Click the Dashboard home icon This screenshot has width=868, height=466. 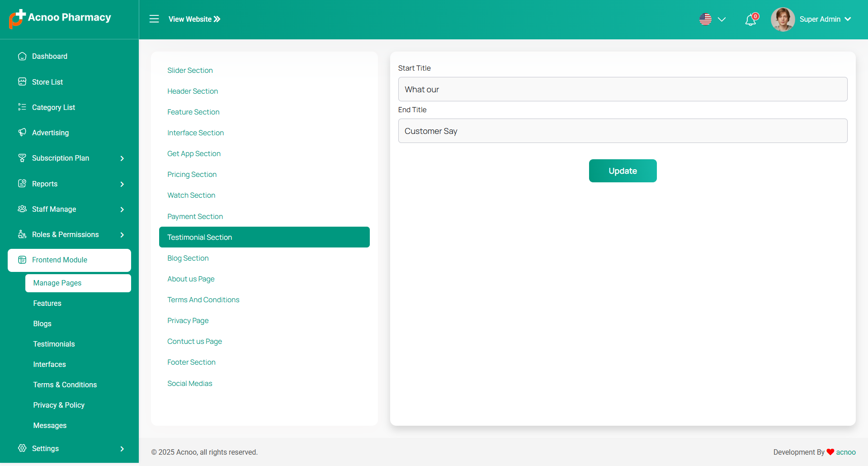(x=22, y=56)
